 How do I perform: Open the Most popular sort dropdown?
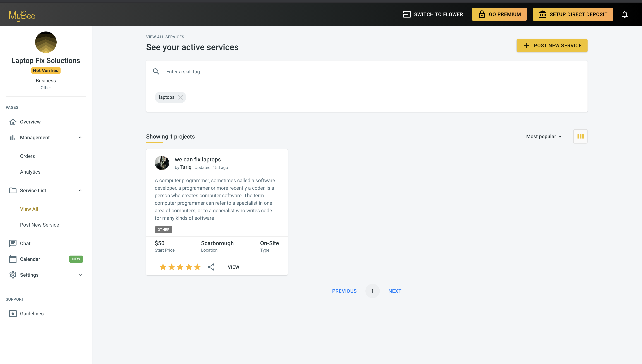tap(544, 136)
